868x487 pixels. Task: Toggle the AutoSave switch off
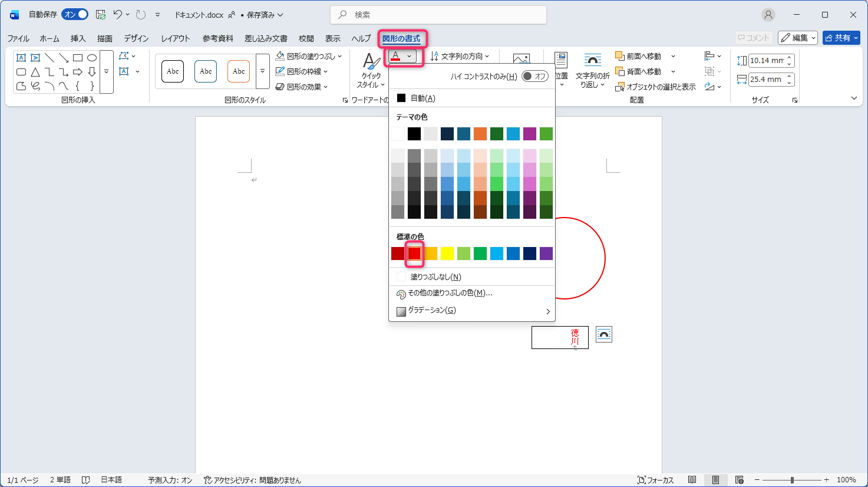[75, 15]
